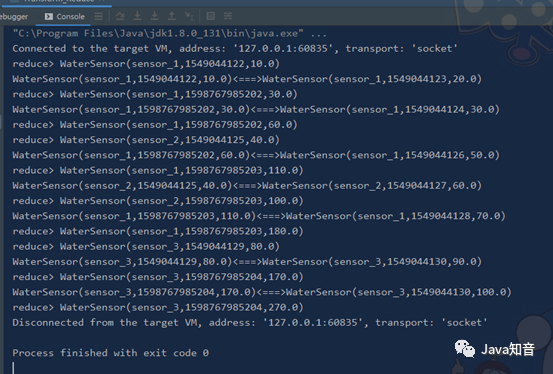
Task: Select the 'Disconnected from the target VM' line
Action: (250, 322)
